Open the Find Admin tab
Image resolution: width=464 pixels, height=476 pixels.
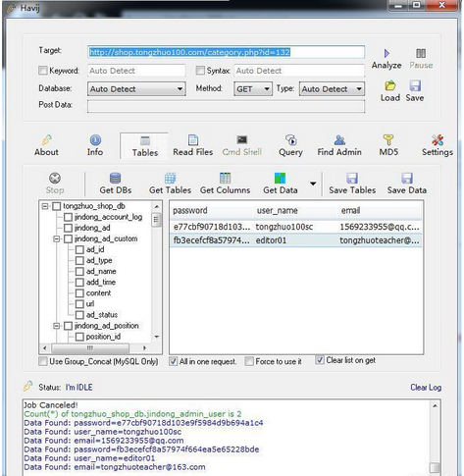point(339,146)
